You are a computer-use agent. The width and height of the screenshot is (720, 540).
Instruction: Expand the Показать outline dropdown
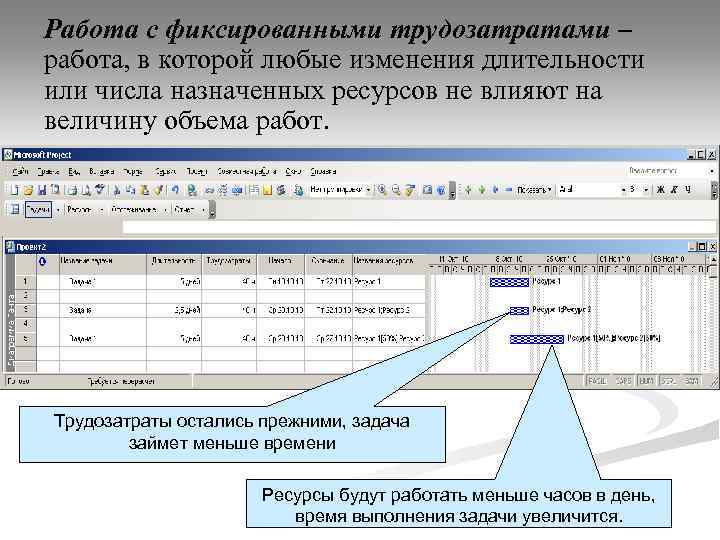[x=534, y=189]
